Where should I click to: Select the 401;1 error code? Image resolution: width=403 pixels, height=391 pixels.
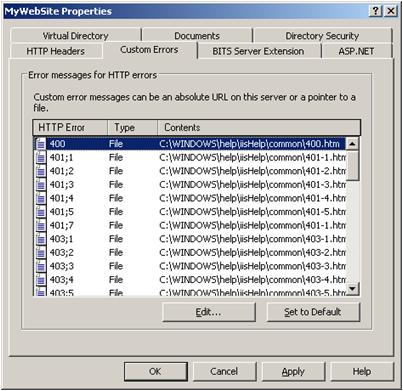pos(62,157)
